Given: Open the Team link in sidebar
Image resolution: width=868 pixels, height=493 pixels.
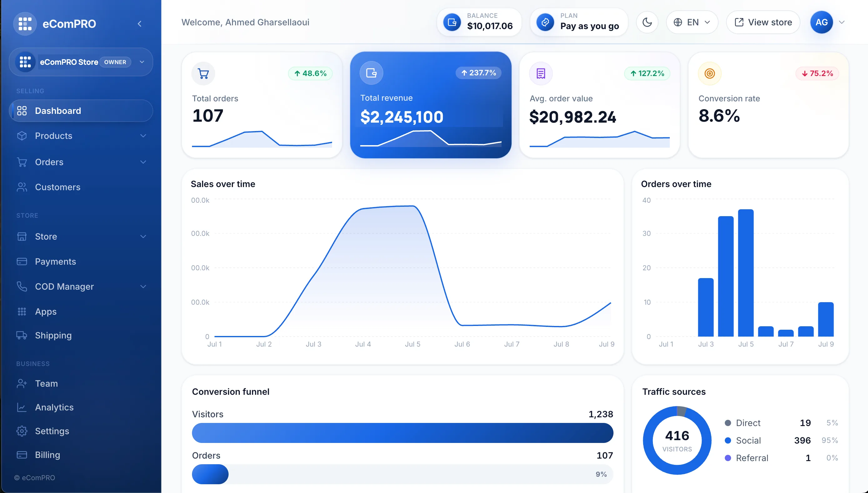Looking at the screenshot, I should tap(81, 383).
